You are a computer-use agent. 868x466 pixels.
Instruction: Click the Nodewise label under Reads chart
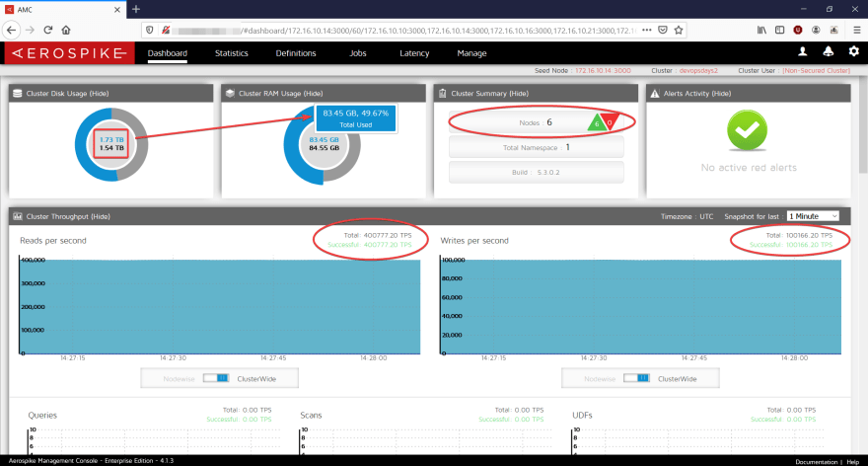point(179,379)
